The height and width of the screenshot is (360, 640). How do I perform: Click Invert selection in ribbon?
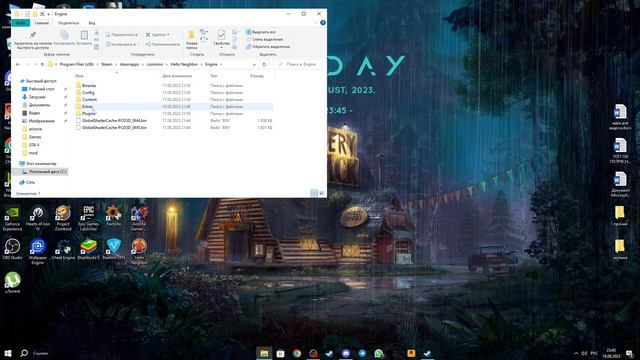(268, 47)
